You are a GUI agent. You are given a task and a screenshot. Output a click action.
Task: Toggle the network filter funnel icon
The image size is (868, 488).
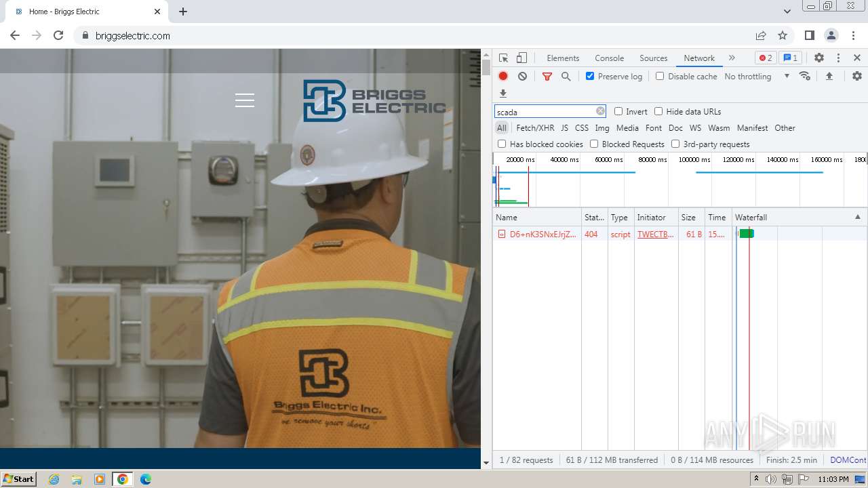click(x=547, y=77)
